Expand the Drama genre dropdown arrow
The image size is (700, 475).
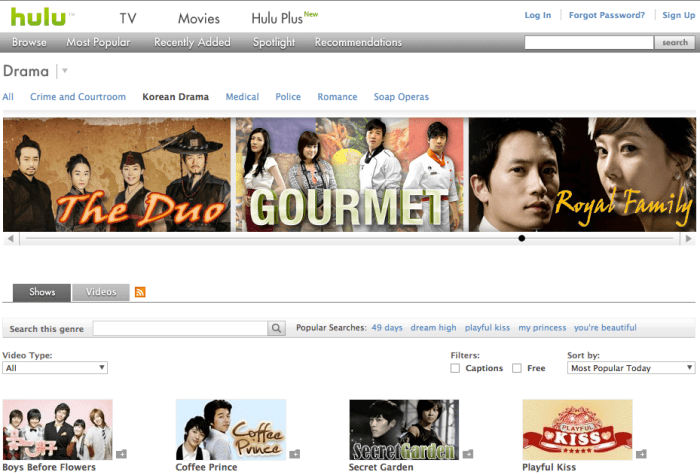[x=65, y=71]
